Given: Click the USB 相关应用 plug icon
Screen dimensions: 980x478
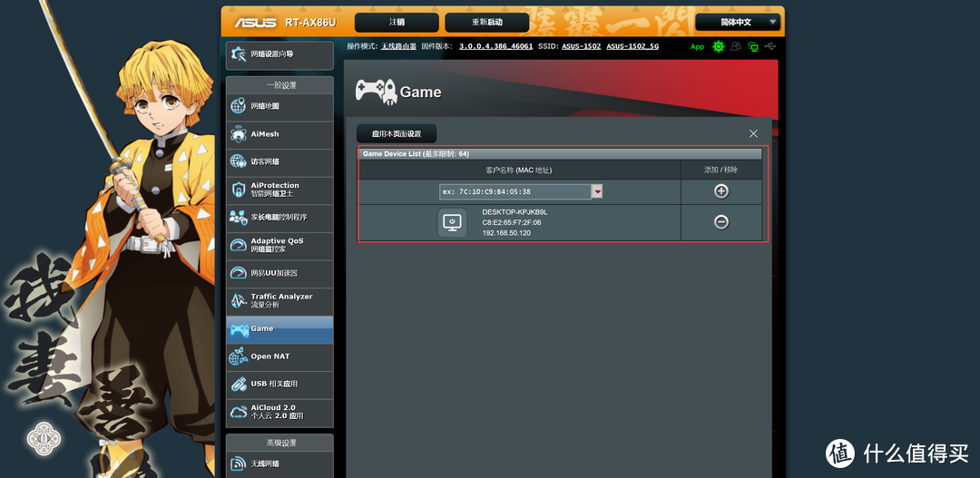Looking at the screenshot, I should click(x=238, y=384).
